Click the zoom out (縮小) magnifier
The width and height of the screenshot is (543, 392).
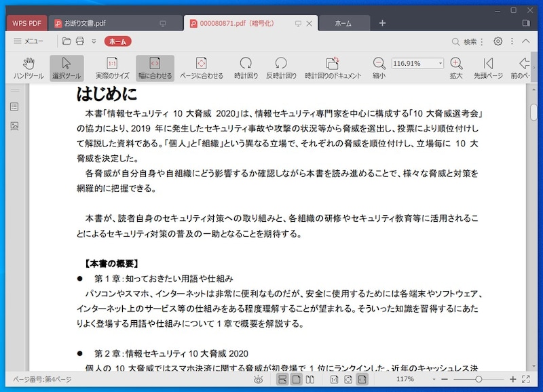(379, 68)
